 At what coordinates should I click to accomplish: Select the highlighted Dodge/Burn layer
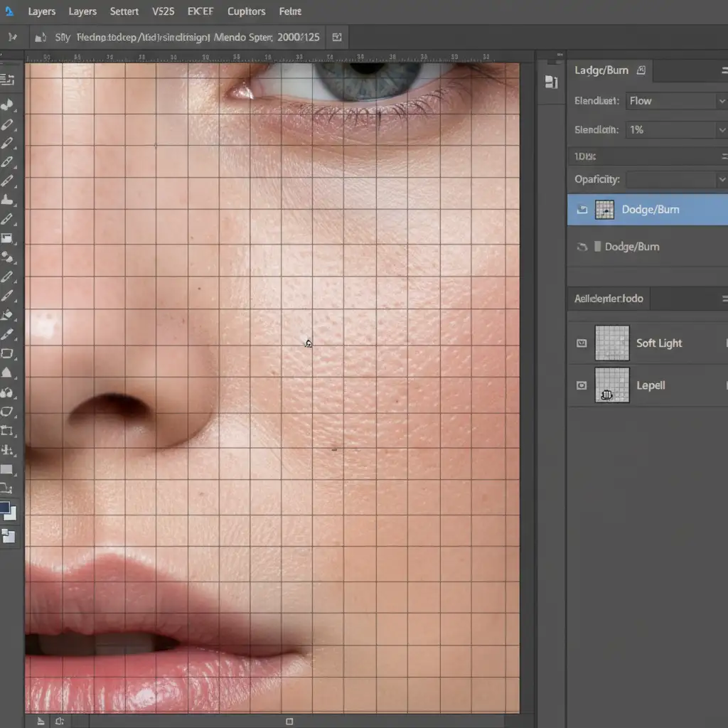click(650, 210)
